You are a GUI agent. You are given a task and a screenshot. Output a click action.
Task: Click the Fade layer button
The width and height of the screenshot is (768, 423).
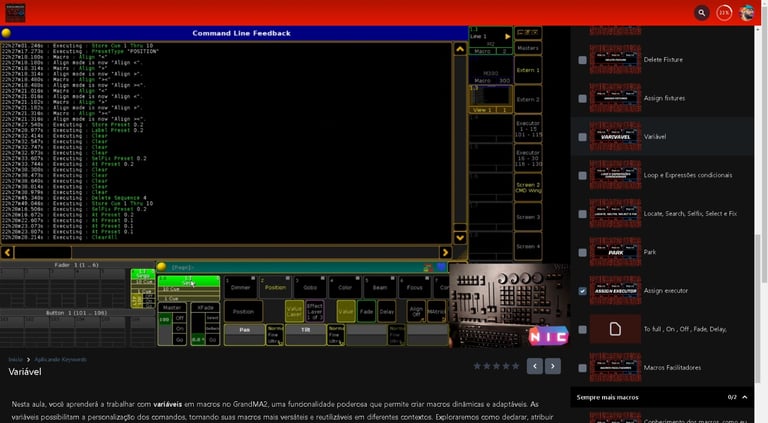point(366,311)
